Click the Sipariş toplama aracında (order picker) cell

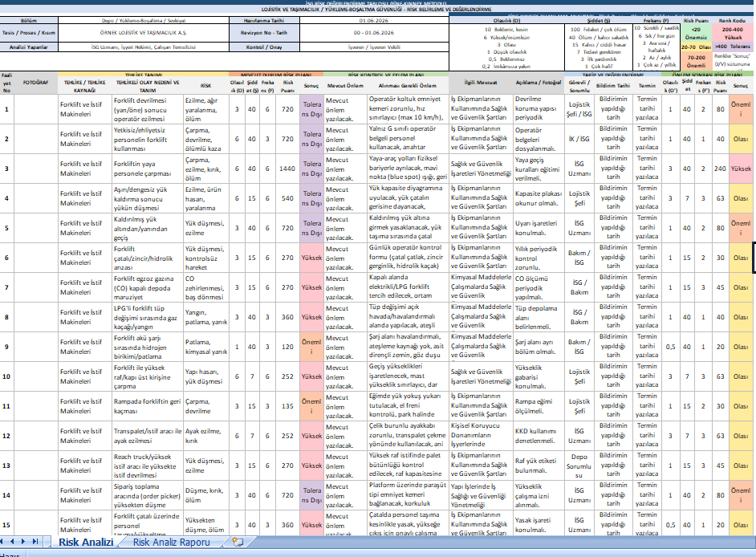[148, 495]
